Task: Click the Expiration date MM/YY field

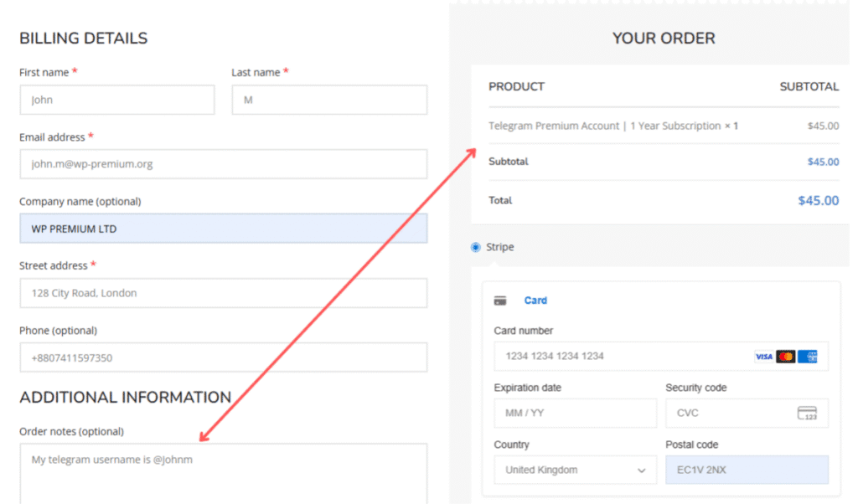Action: pos(575,413)
